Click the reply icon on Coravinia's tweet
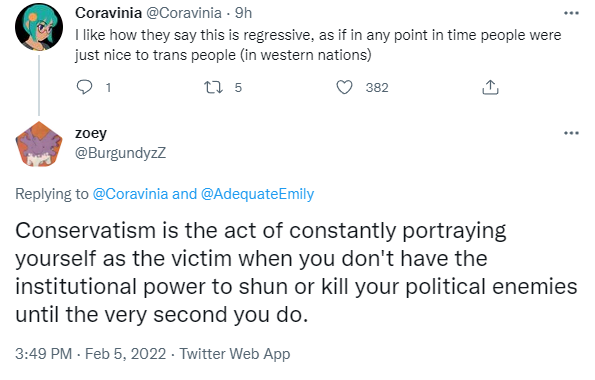Viewport: 595px width, 380px height. [84, 87]
